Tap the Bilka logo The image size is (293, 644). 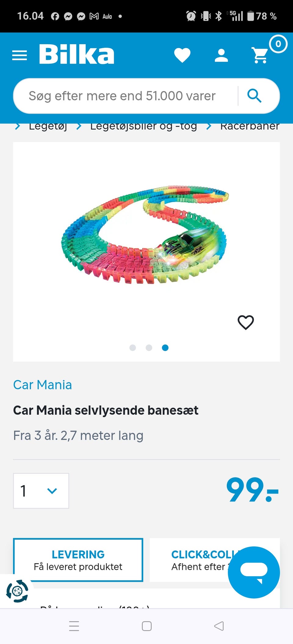pyautogui.click(x=77, y=55)
